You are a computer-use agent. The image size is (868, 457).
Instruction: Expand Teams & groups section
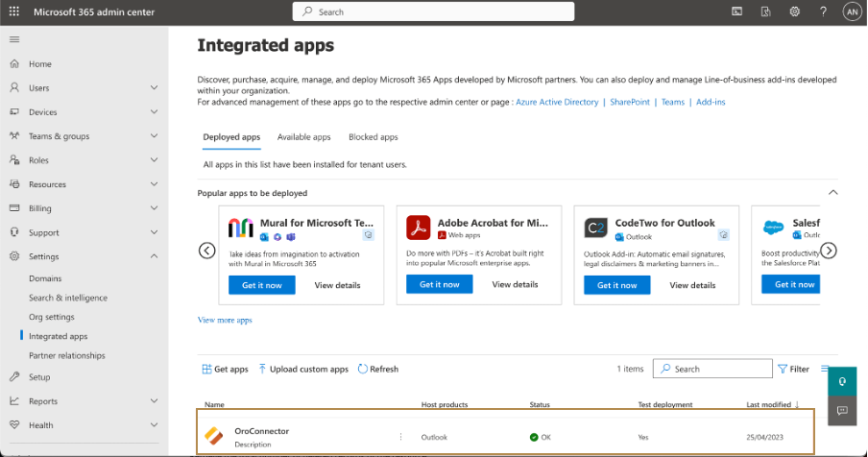point(155,136)
